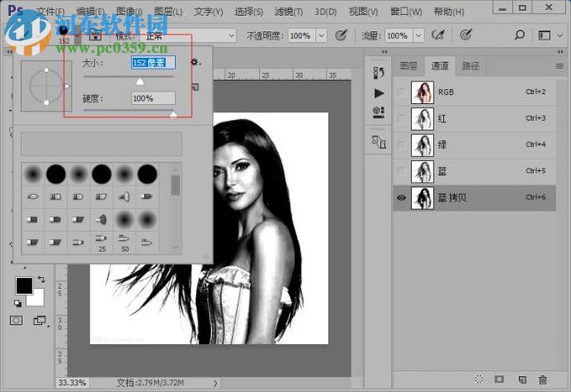
Task: Save selection as channel icon
Action: pyautogui.click(x=499, y=379)
